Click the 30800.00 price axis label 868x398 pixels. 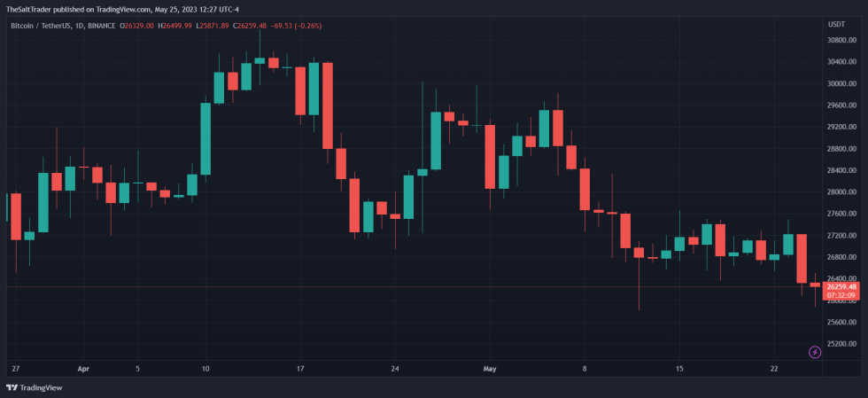point(841,40)
